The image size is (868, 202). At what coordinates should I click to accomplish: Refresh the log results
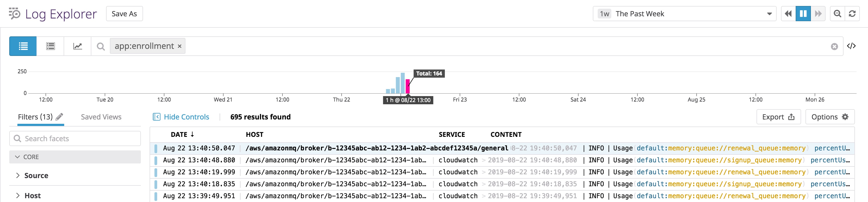point(852,14)
